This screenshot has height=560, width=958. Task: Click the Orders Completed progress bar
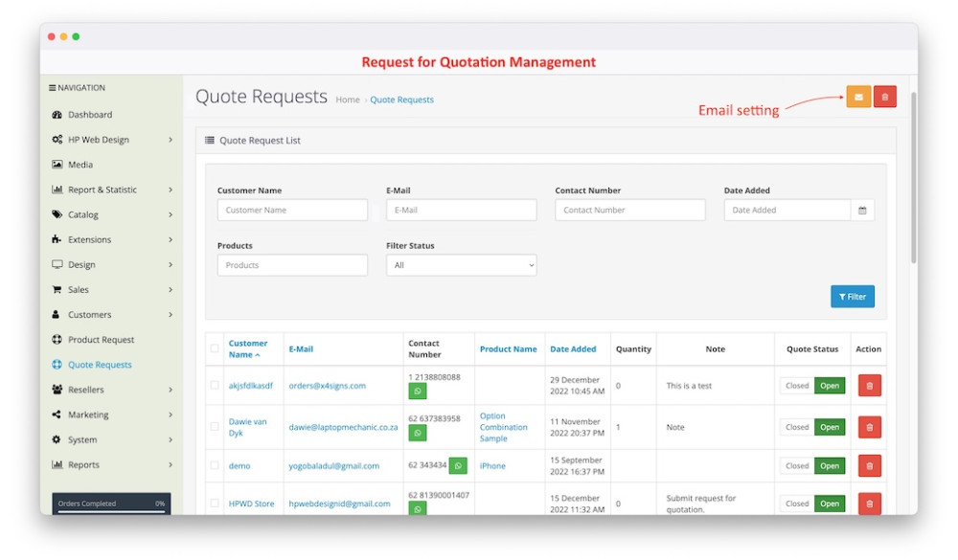pyautogui.click(x=111, y=510)
